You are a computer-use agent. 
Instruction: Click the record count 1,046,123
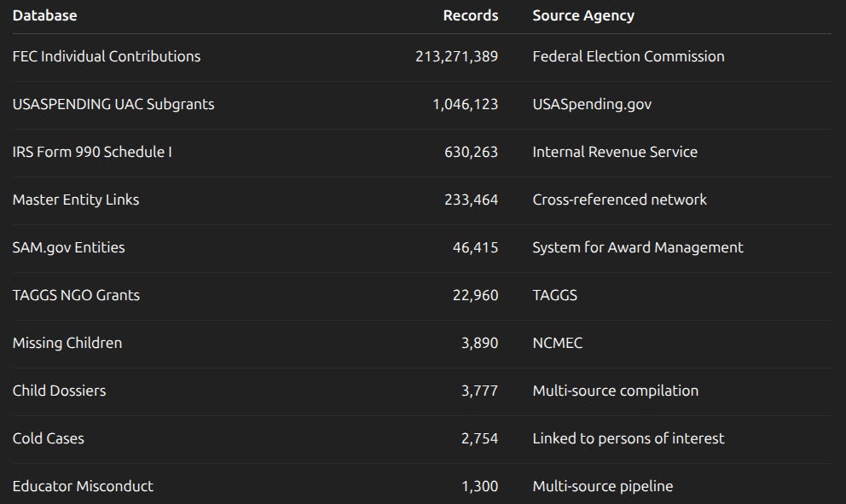465,104
